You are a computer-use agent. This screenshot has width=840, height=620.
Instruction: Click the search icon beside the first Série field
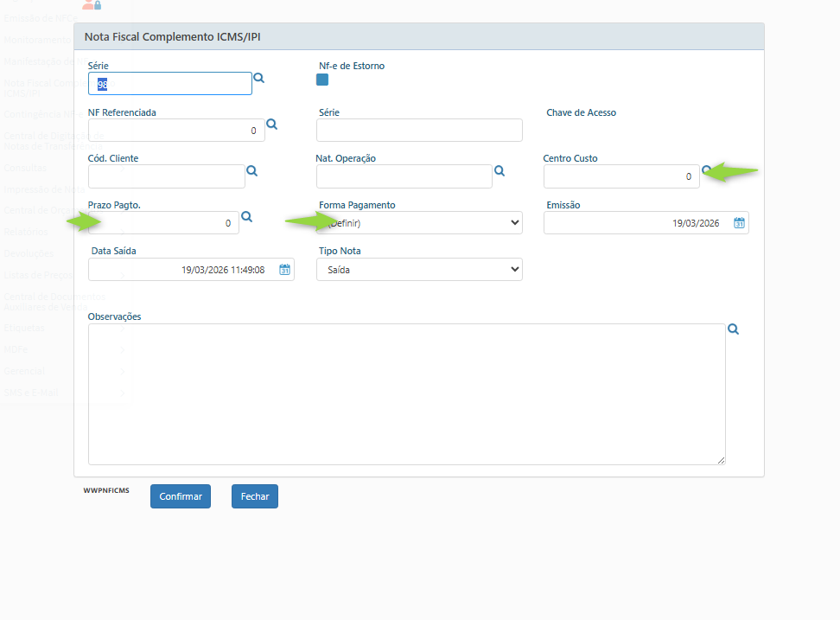click(258, 78)
